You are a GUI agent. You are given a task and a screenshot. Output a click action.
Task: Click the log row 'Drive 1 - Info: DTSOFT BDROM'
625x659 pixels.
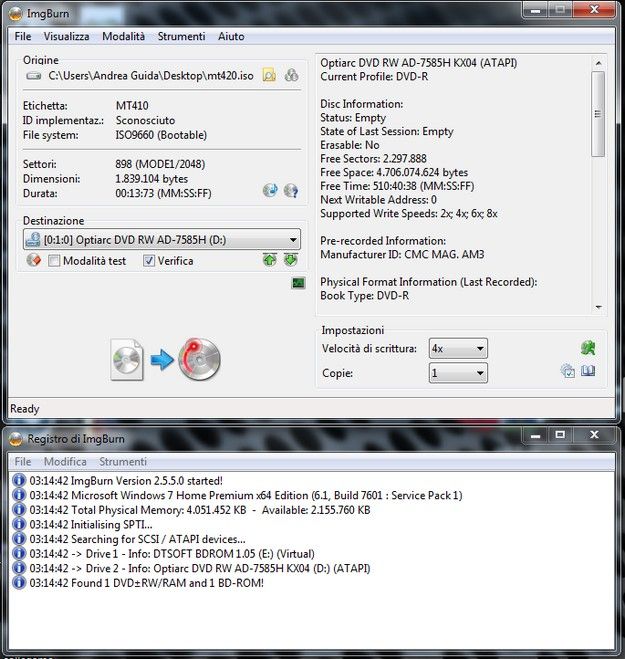coord(172,554)
